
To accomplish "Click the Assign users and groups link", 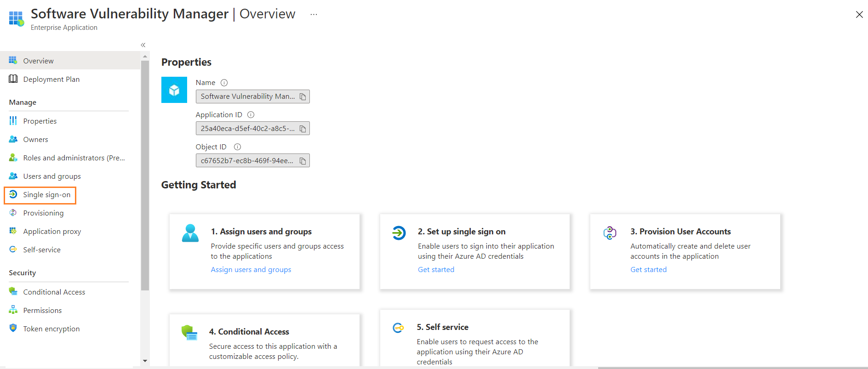I will [251, 270].
